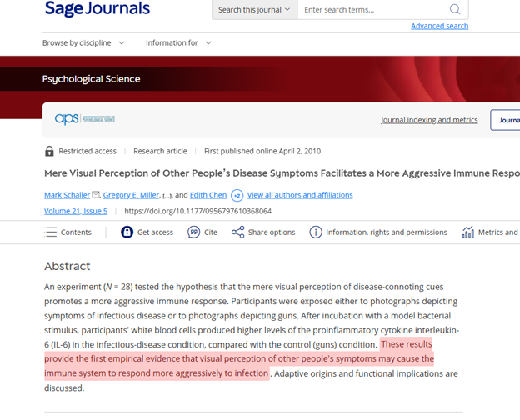Expand the Browse by discipline menu

(83, 43)
